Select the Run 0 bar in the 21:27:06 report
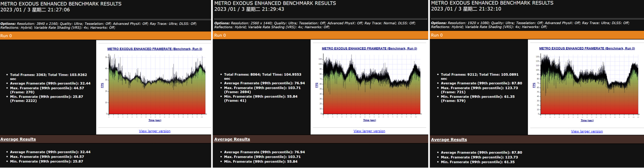Viewport: 644px width, 168px height. tap(106, 36)
